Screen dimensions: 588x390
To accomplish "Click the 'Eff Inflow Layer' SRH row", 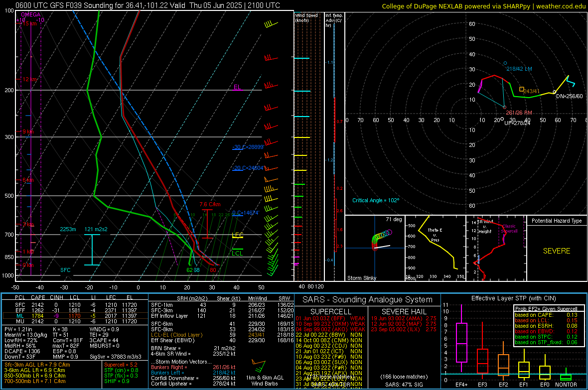I will (x=223, y=316).
